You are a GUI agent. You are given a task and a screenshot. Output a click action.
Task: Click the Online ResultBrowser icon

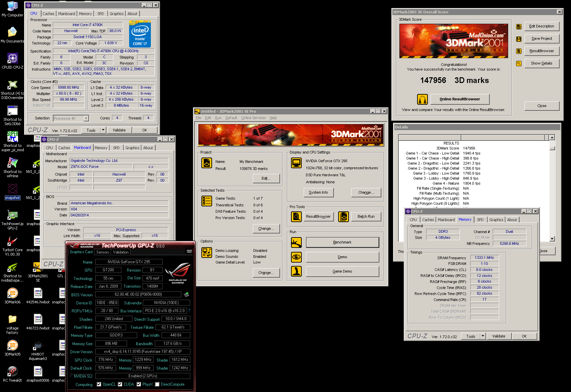[x=422, y=99]
